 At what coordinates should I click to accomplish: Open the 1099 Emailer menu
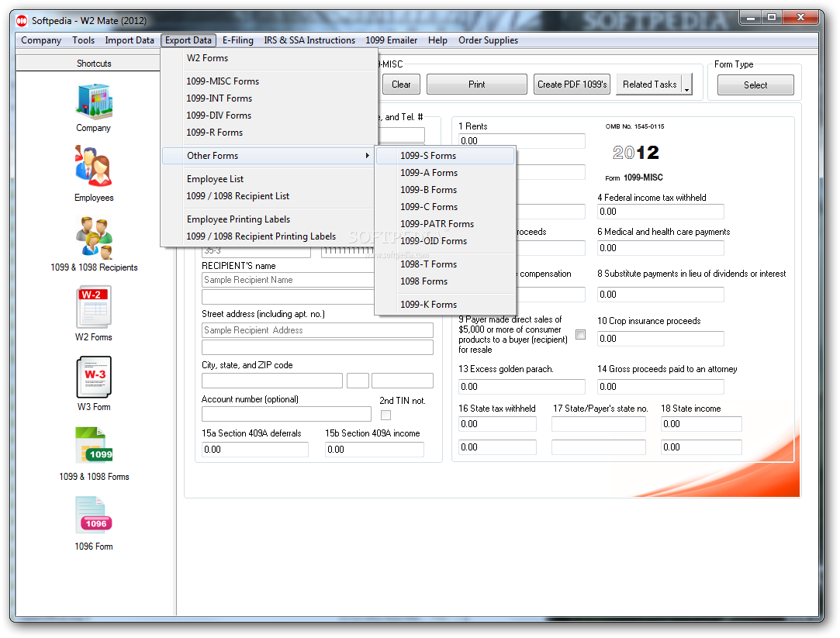tap(391, 40)
